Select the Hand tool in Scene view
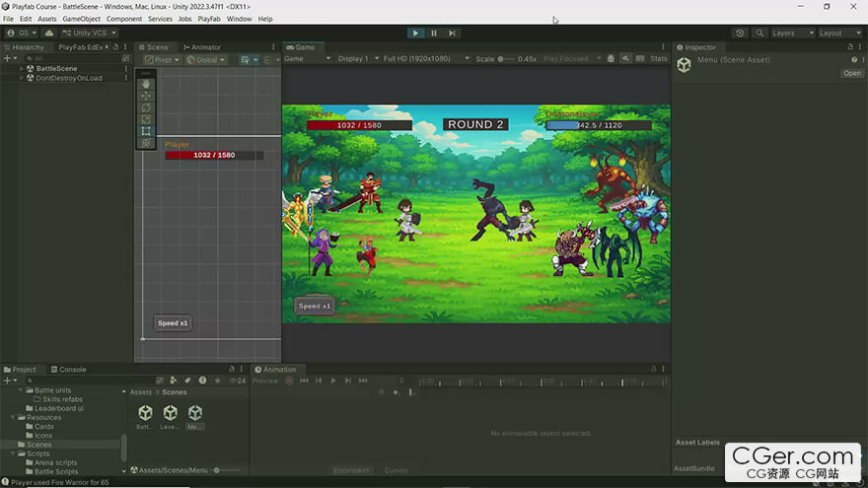The width and height of the screenshot is (868, 488). pyautogui.click(x=146, y=84)
